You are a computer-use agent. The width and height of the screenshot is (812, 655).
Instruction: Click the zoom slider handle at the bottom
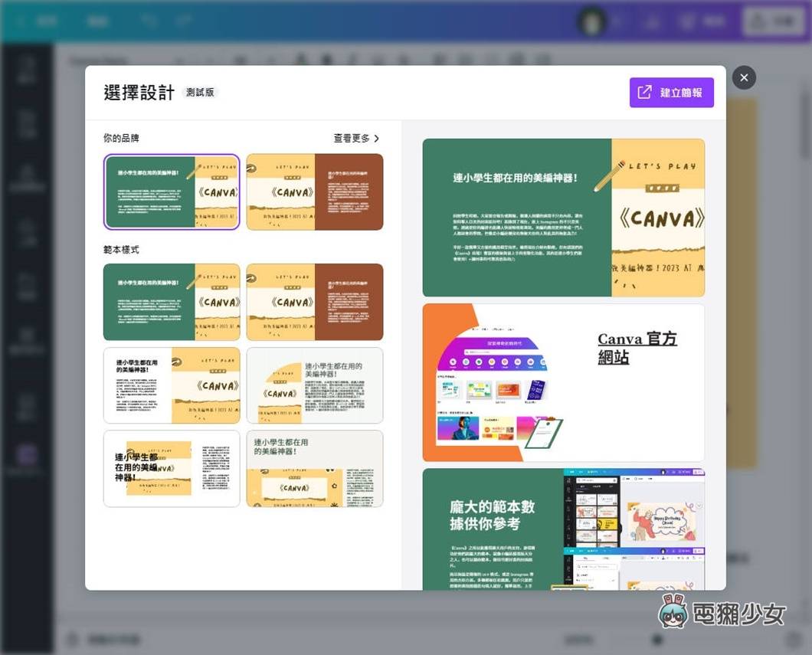click(x=656, y=640)
